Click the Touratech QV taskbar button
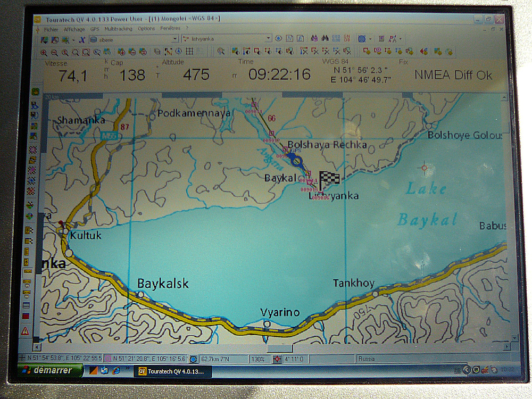This screenshot has height=399, width=532. coord(173,371)
